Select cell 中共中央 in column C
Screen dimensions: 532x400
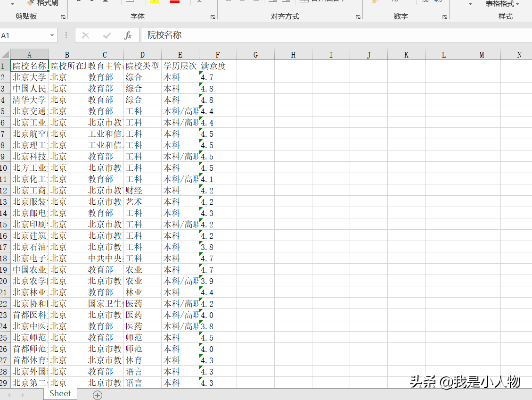[x=105, y=258]
